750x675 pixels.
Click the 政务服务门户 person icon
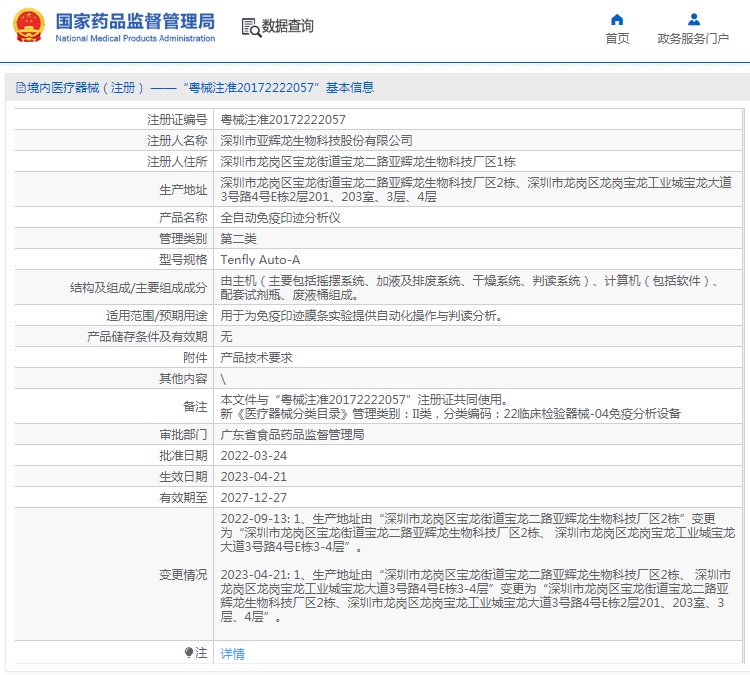pyautogui.click(x=693, y=19)
